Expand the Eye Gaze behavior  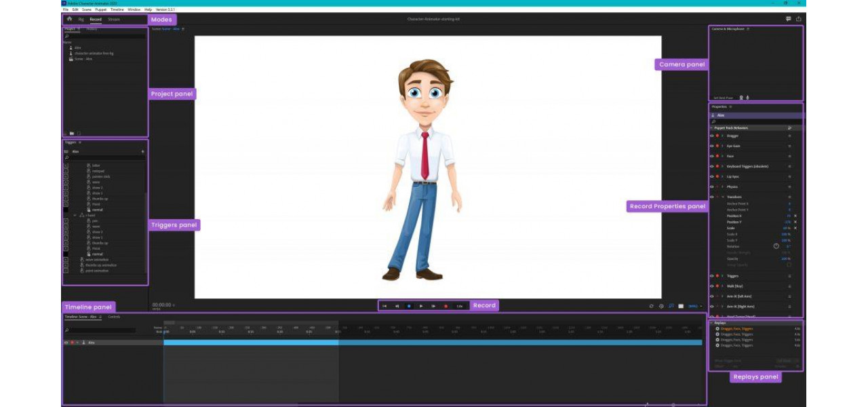(723, 146)
